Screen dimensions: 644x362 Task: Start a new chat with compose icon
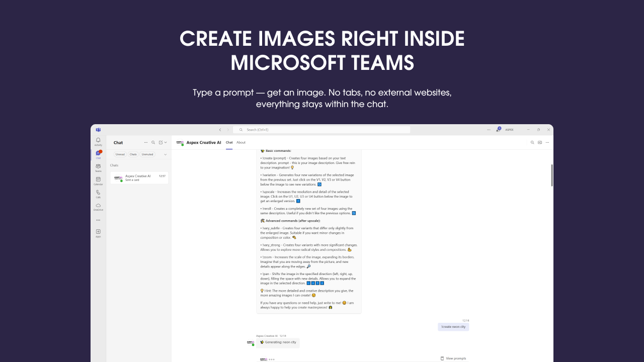(160, 142)
